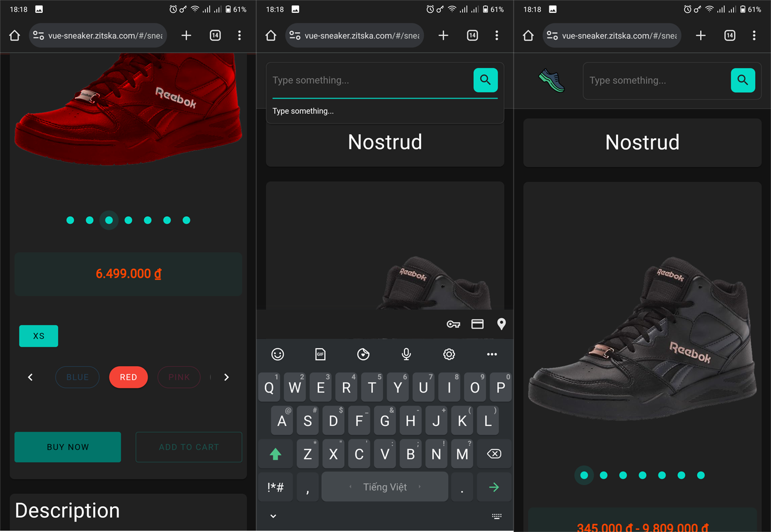
Task: Tap home icon in middle phone browser
Action: (x=271, y=36)
